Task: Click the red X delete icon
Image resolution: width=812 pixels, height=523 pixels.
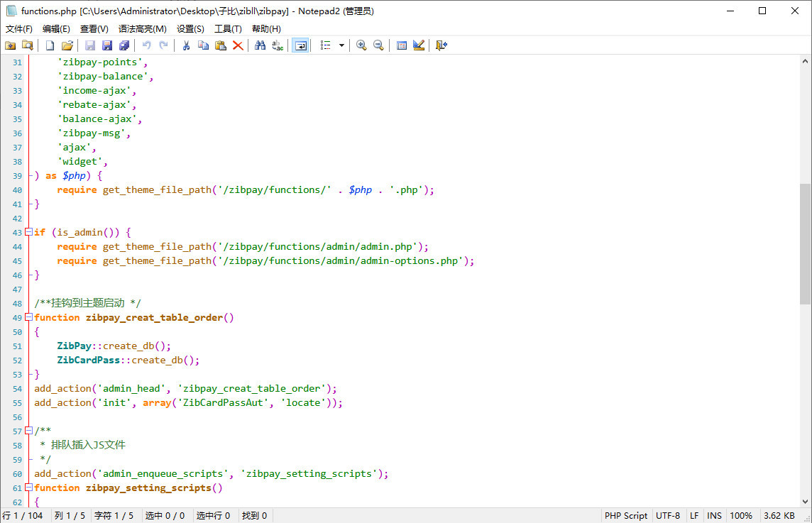Action: [238, 45]
